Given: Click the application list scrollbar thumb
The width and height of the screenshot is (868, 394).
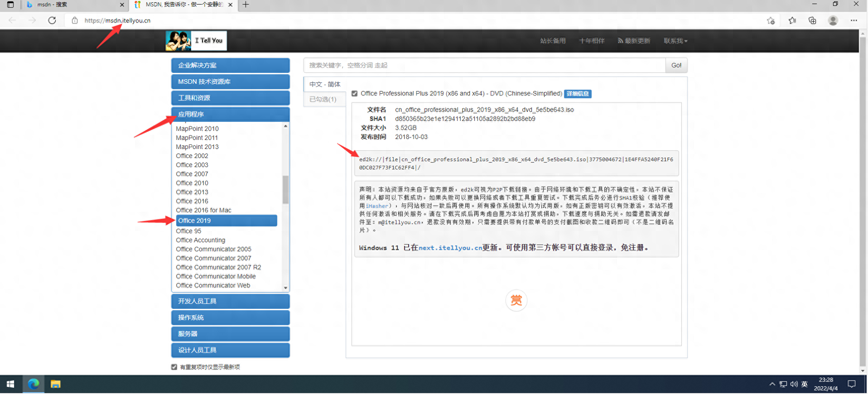Looking at the screenshot, I should tap(285, 189).
